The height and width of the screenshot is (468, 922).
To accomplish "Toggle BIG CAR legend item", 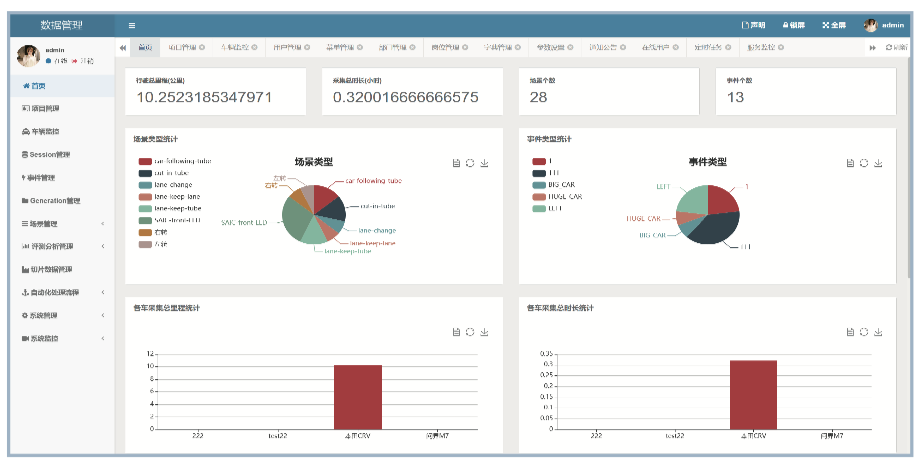I will (554, 185).
